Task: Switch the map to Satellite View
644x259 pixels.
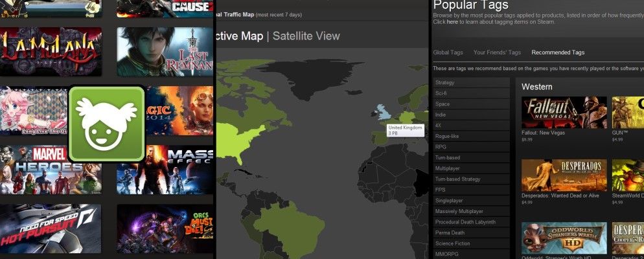Action: tap(306, 36)
